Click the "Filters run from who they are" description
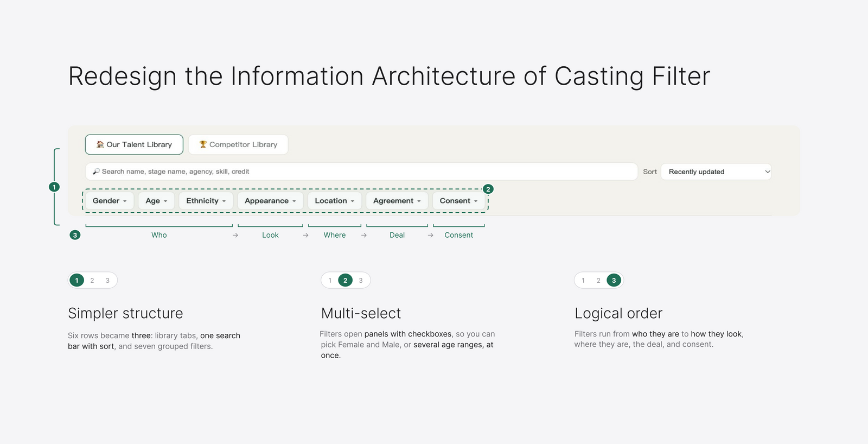868x444 pixels. pyautogui.click(x=659, y=339)
